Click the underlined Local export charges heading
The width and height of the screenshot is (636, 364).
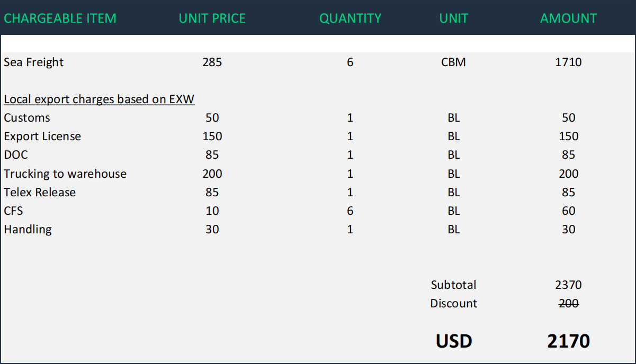pos(99,99)
